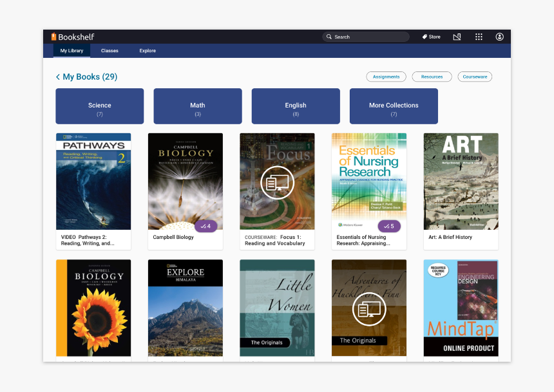The height and width of the screenshot is (392, 554).
Task: Click the "Art: A Brief History" title text
Action: point(450,237)
